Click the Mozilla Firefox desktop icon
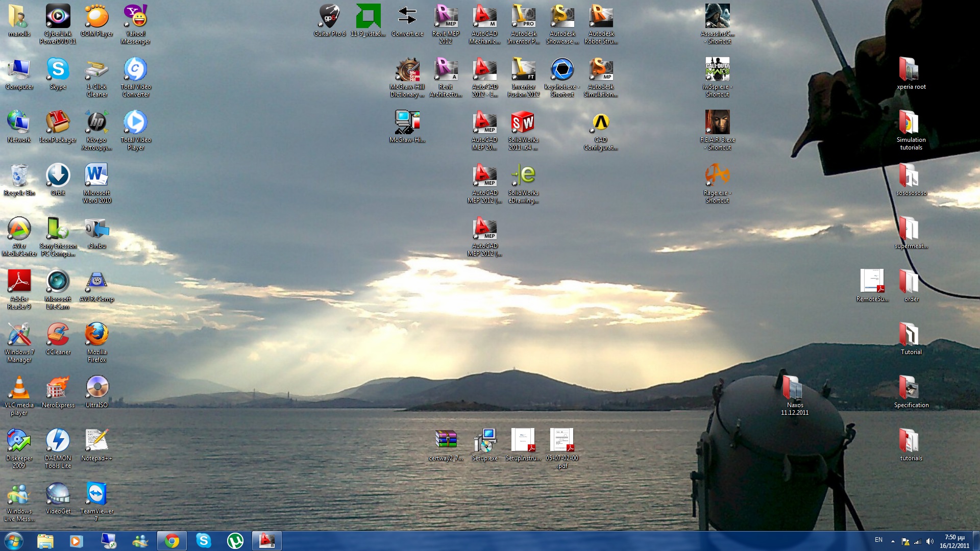Image resolution: width=980 pixels, height=551 pixels. point(96,335)
